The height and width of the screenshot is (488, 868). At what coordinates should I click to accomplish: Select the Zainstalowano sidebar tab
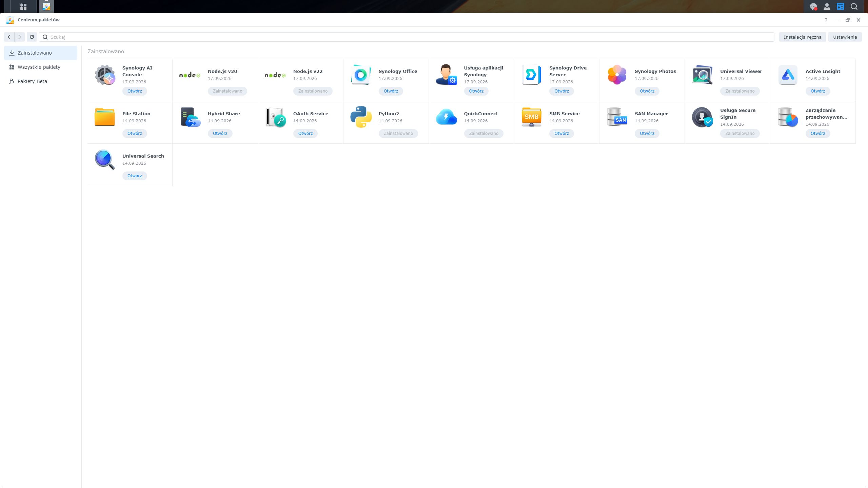point(41,53)
